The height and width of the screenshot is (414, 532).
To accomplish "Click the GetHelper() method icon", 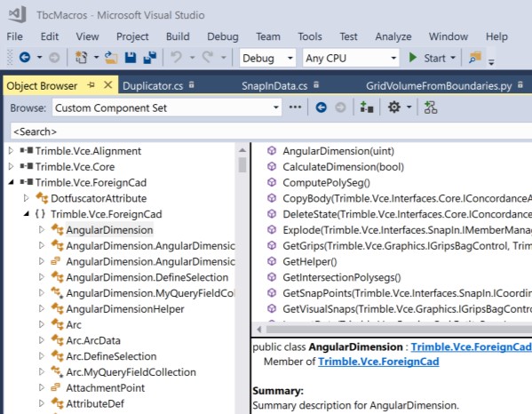I will pos(272,261).
